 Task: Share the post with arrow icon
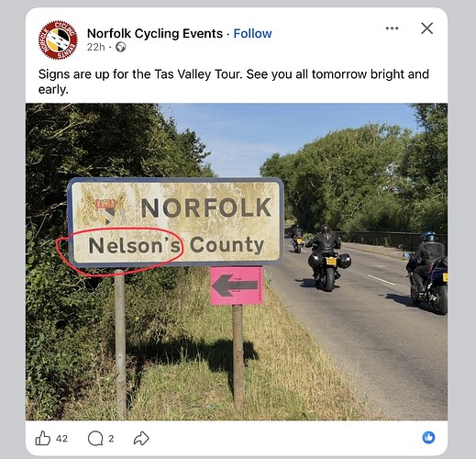tap(141, 438)
